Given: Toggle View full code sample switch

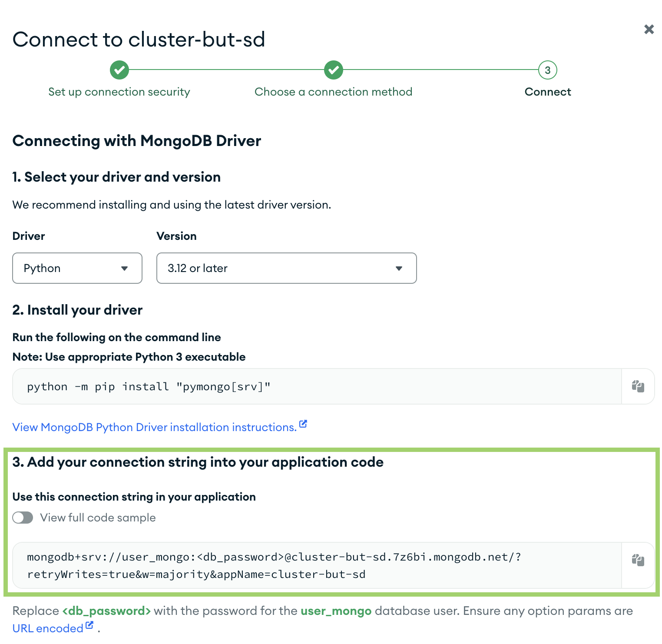Looking at the screenshot, I should tap(23, 518).
